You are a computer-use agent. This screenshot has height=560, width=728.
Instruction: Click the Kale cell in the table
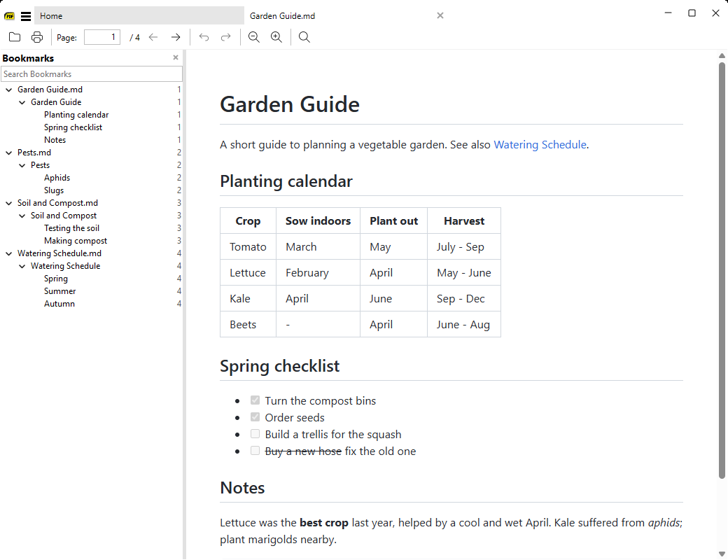tap(248, 299)
